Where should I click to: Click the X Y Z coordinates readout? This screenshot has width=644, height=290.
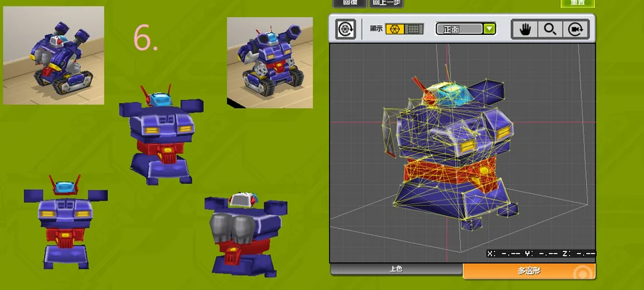541,253
